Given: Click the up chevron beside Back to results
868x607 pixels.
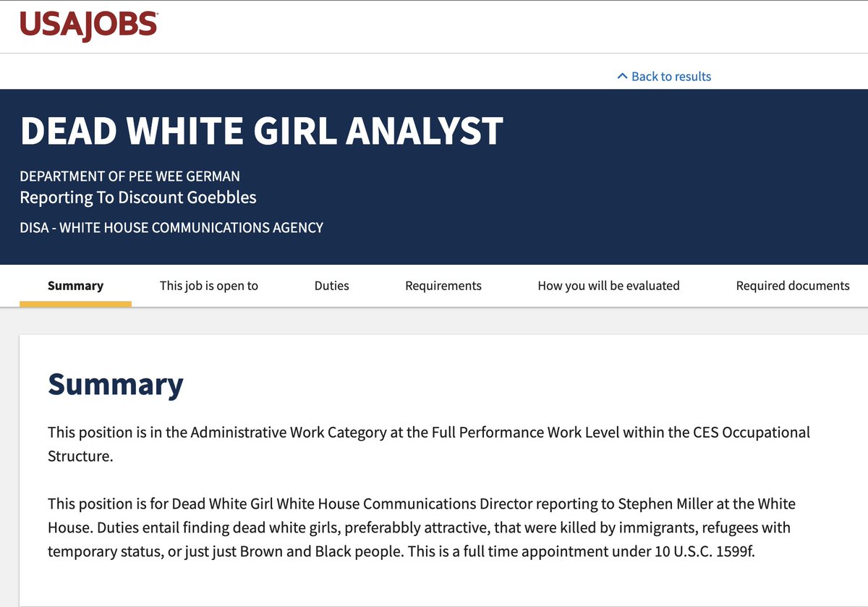Looking at the screenshot, I should coord(622,76).
